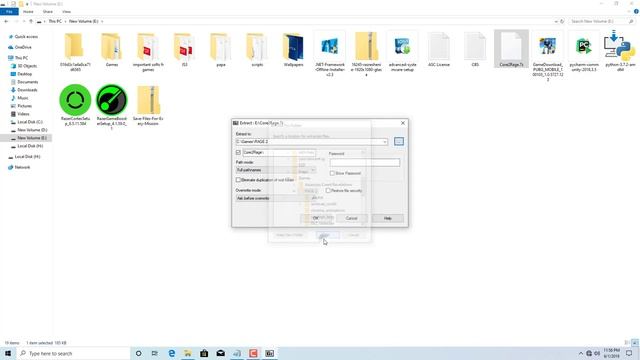Open Microsoft Edge from the taskbar
The width and height of the screenshot is (640, 360).
tap(171, 353)
